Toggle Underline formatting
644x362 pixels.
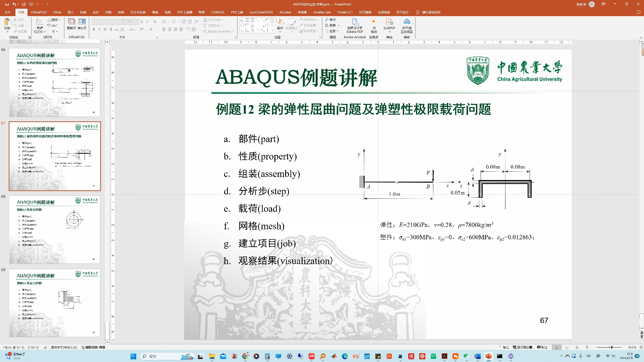[105, 29]
